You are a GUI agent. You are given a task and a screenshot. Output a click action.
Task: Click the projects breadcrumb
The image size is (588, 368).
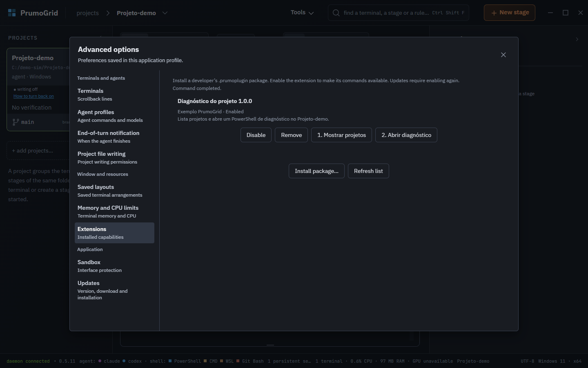pyautogui.click(x=87, y=13)
